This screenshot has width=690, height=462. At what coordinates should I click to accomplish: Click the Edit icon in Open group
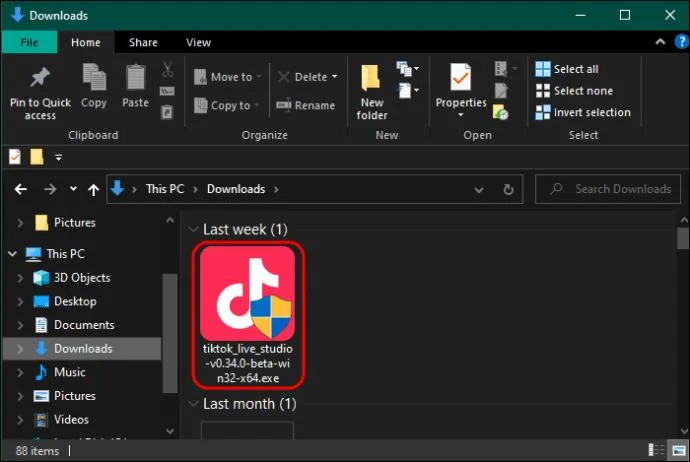pyautogui.click(x=501, y=91)
